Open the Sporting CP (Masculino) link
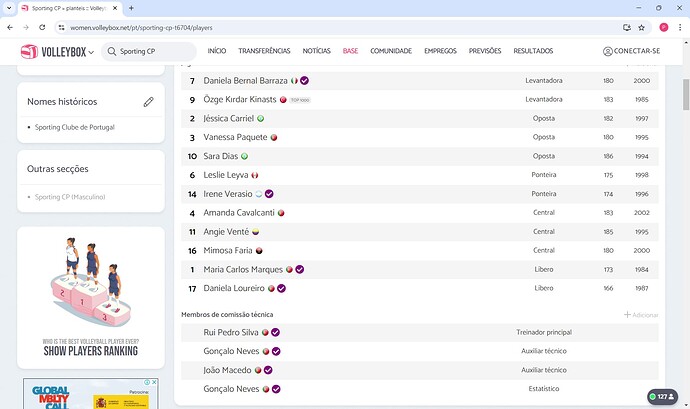This screenshot has width=690, height=409. tap(70, 197)
